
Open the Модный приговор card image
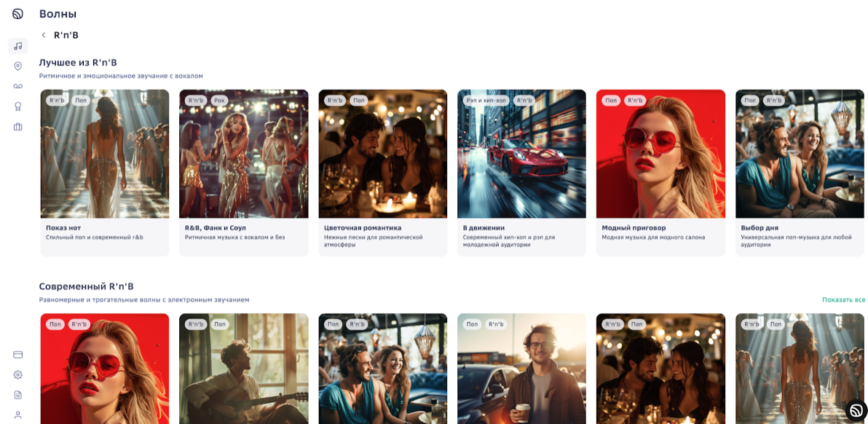point(660,154)
